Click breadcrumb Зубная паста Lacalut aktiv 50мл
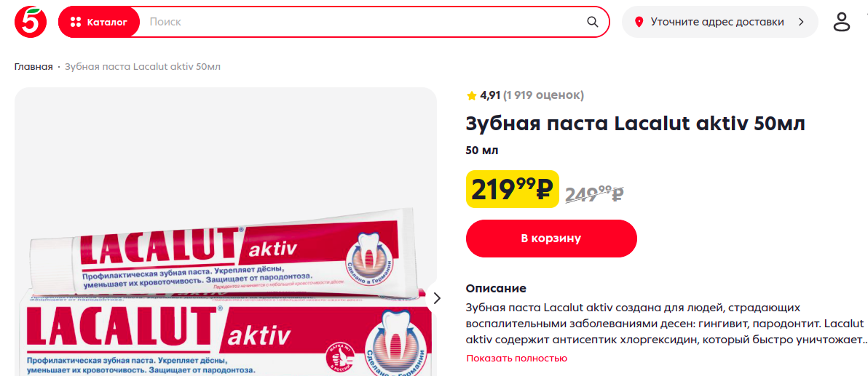Viewport: 868px width, 376px height. coord(143,67)
